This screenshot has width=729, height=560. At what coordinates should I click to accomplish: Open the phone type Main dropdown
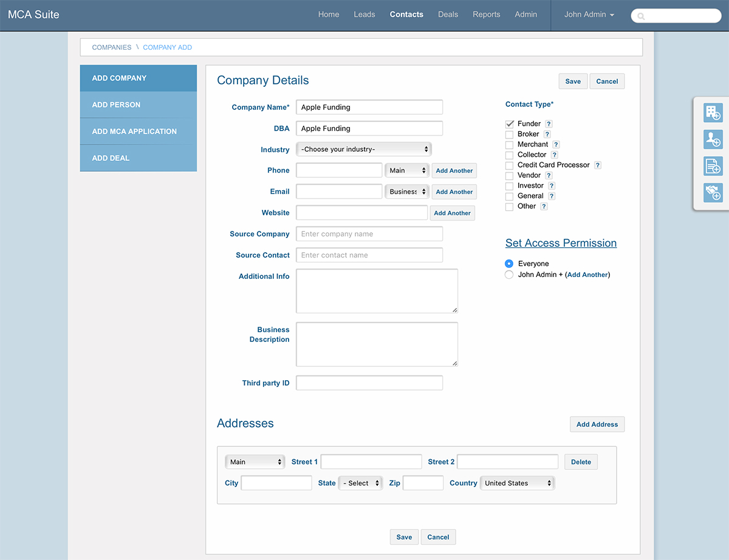coord(407,171)
